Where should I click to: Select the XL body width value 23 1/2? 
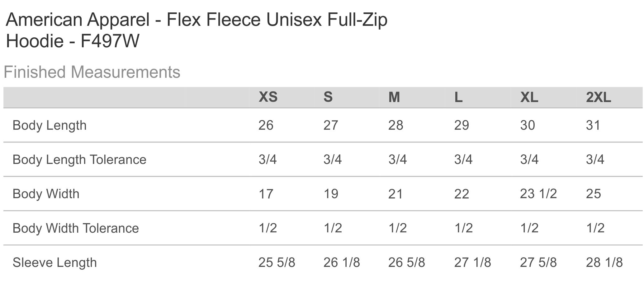538,194
